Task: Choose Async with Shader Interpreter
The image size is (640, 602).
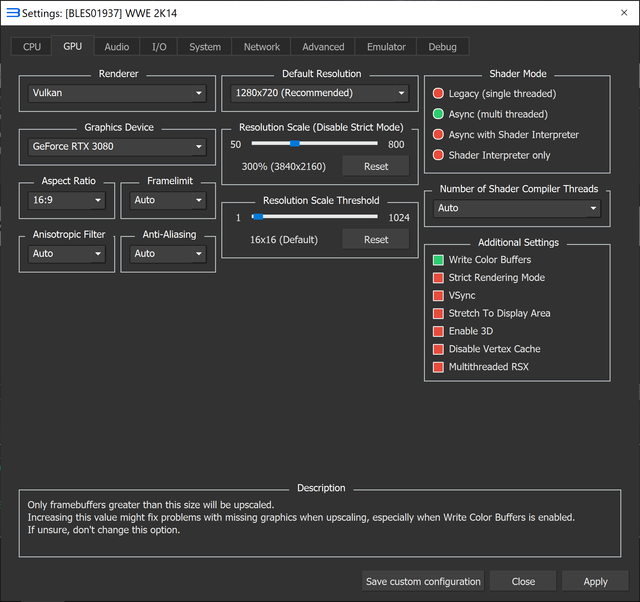Action: click(506, 135)
